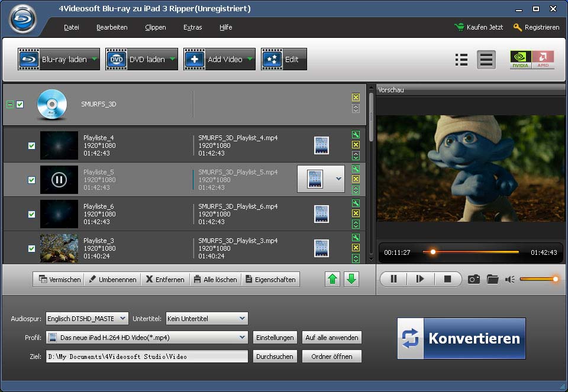Click the Kaufen Jetzt shopping cart link
The image size is (568, 392).
(x=479, y=27)
